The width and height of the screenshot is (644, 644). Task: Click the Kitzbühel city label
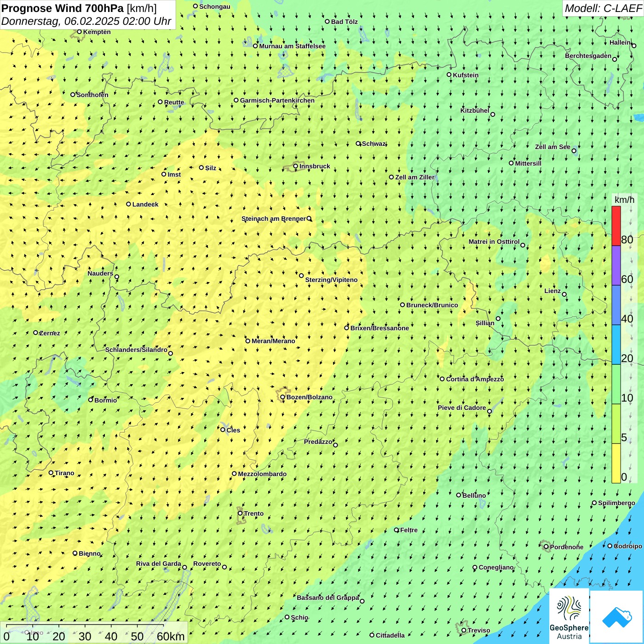(x=475, y=110)
